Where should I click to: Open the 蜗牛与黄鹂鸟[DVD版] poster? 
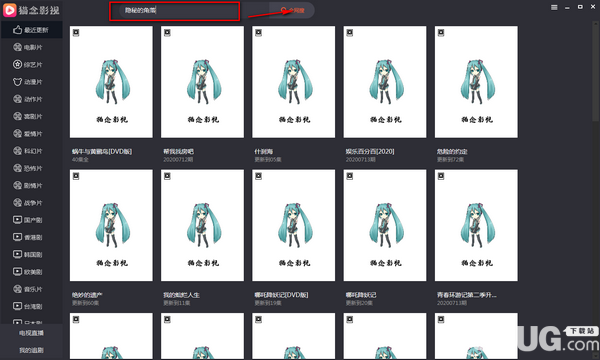click(111, 82)
